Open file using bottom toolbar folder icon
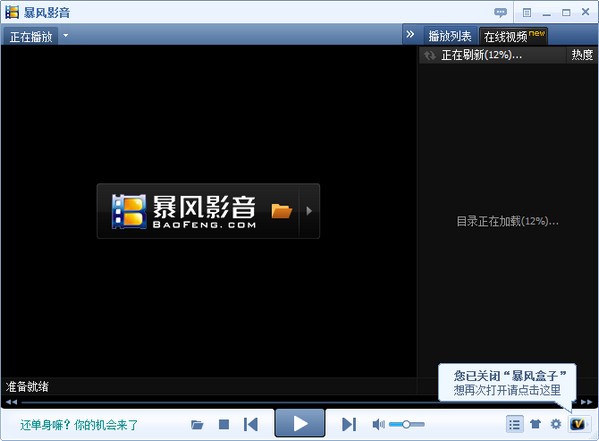The height and width of the screenshot is (441, 599). click(197, 425)
